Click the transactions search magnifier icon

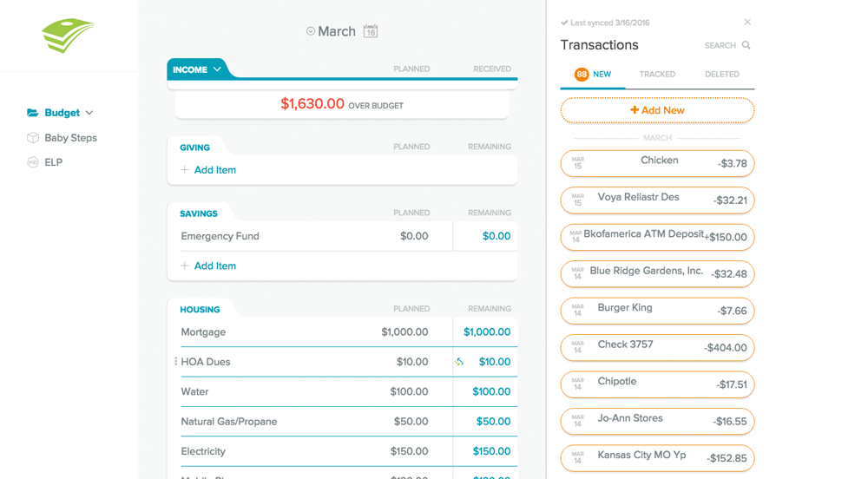click(746, 45)
